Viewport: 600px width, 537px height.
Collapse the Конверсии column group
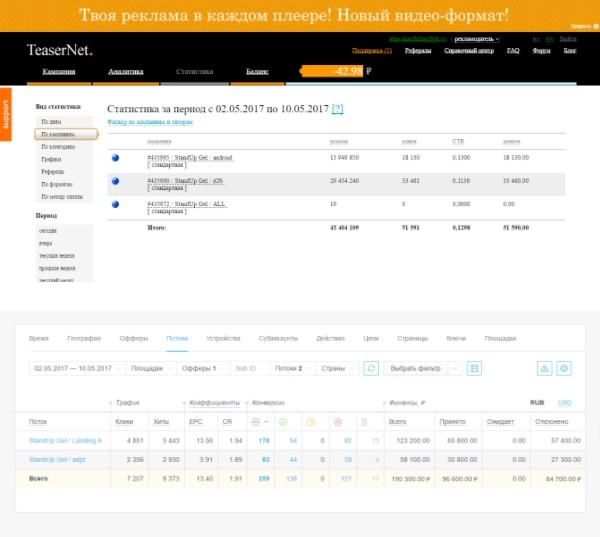247,403
